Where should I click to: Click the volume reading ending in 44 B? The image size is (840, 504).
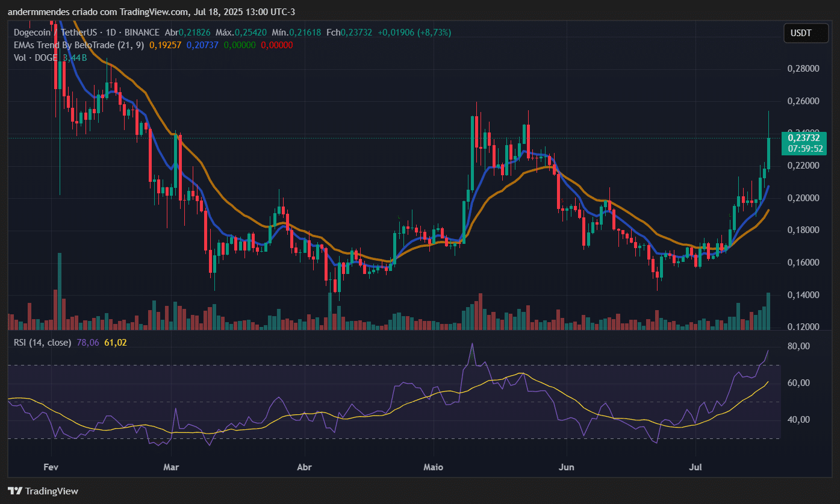point(75,58)
